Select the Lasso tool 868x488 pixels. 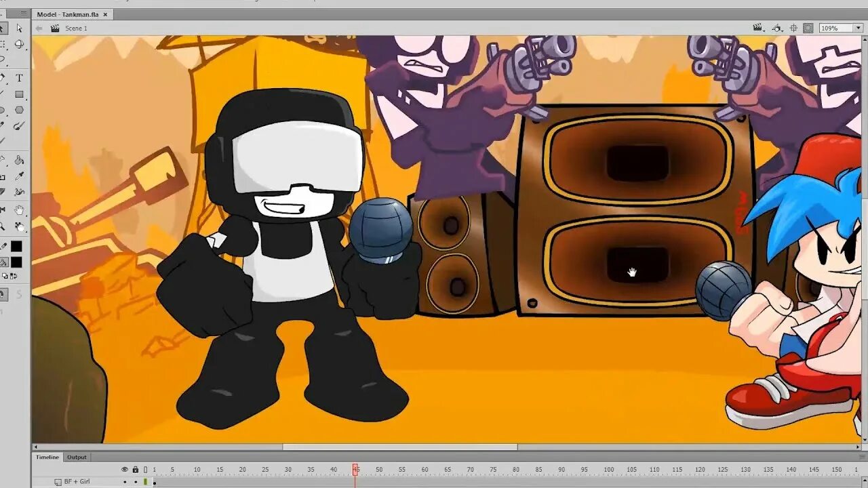(3, 60)
